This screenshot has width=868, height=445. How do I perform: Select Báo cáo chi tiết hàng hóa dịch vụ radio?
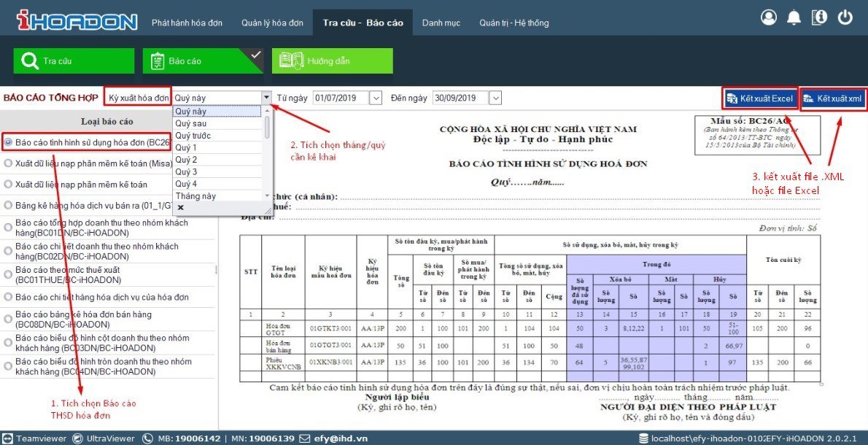tap(8, 298)
